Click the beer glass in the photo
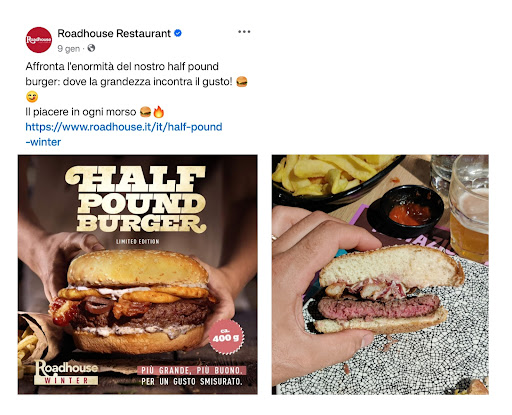Viewport: 512px width, 415px height. point(469,208)
